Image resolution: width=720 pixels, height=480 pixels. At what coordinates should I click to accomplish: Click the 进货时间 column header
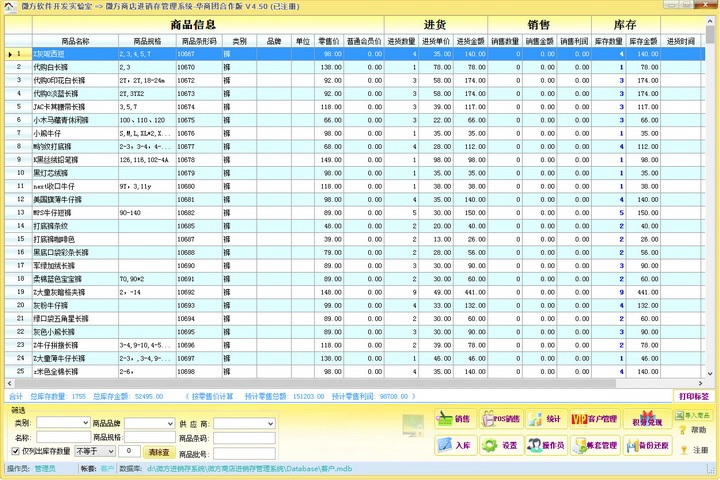(x=681, y=41)
